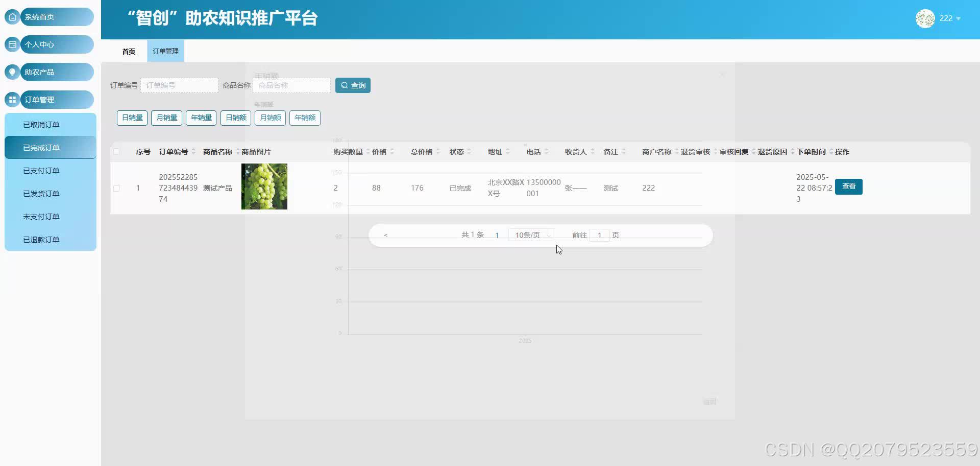
Task: Select 已支付订单 submenu item
Action: click(51, 171)
